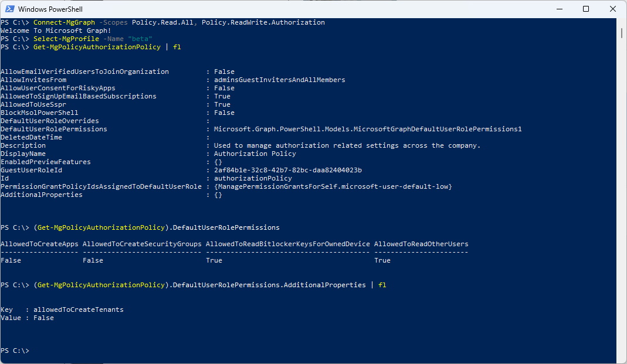Viewport: 627px width, 364px height.
Task: Click the "AllowedToReadBitlockerKeysForOwnedDevice" column header
Action: [288, 244]
